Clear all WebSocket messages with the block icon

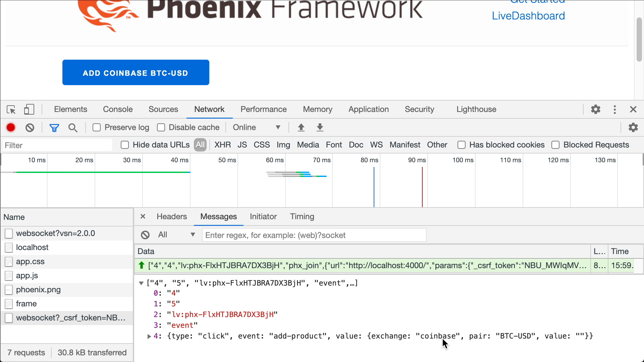click(x=145, y=235)
